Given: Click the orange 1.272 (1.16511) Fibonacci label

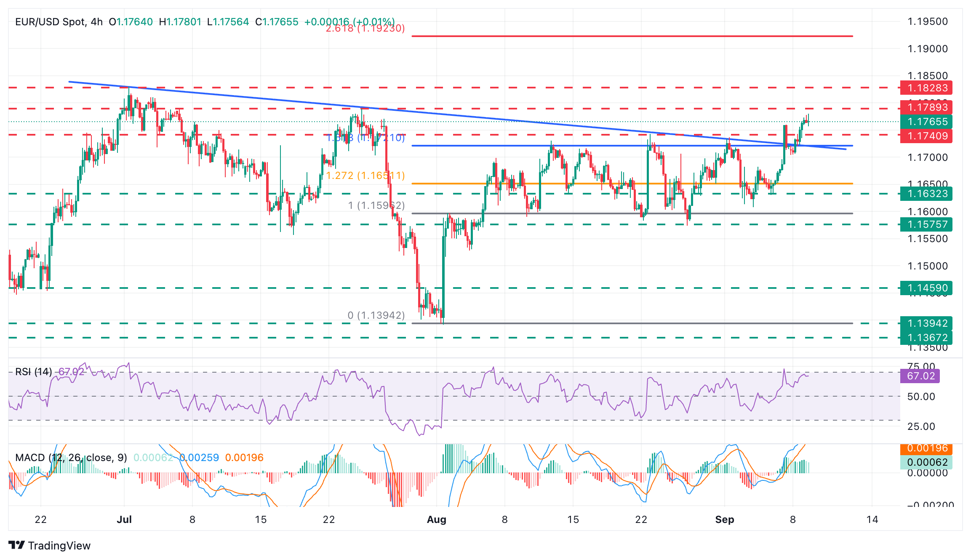Looking at the screenshot, I should 365,176.
